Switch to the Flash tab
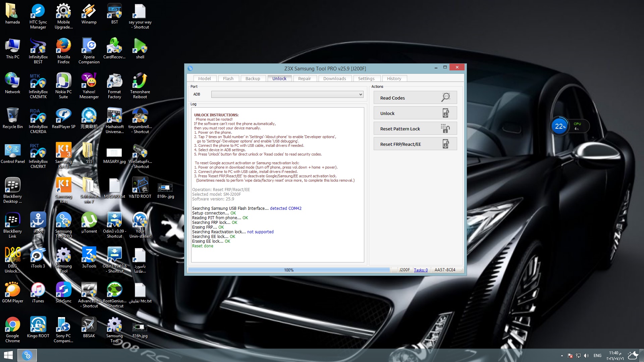The width and height of the screenshot is (644, 362). [x=228, y=78]
